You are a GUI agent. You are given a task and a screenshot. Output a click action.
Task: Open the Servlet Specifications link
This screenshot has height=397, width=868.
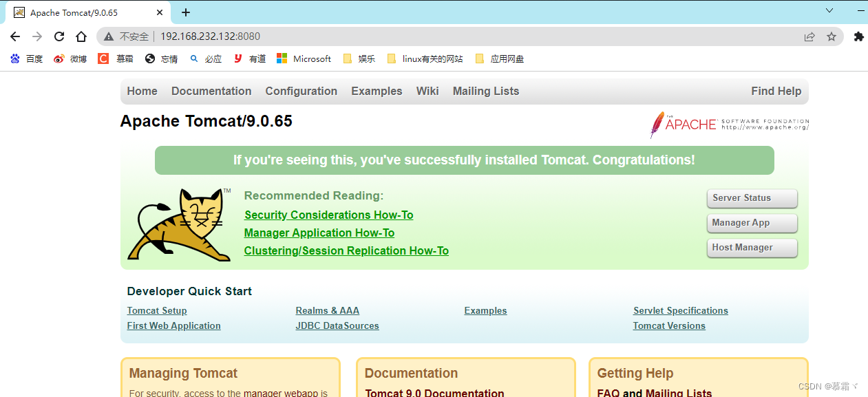[x=681, y=310]
